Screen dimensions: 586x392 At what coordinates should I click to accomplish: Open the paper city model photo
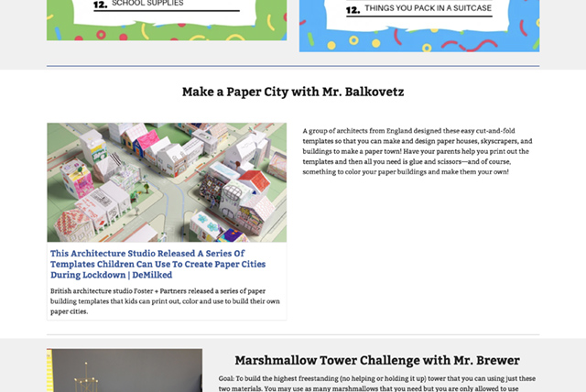pos(167,182)
